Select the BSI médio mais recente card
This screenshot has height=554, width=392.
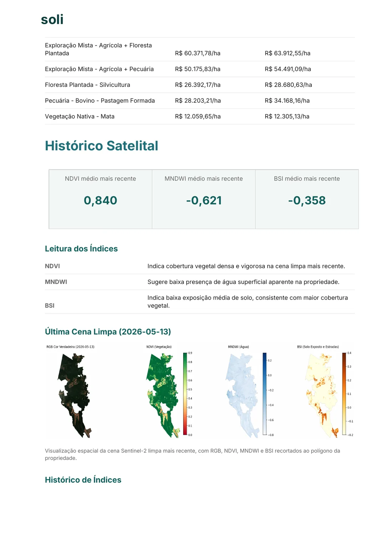(307, 199)
